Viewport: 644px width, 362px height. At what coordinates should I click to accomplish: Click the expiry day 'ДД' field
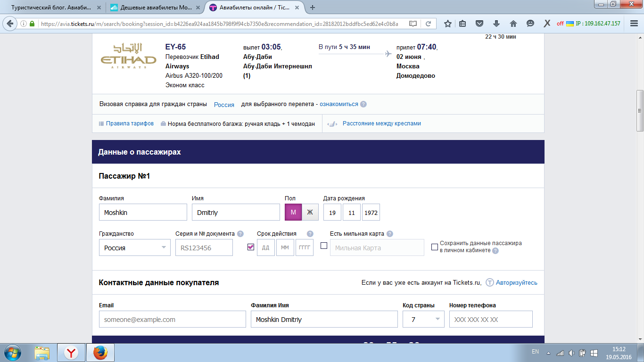(x=266, y=247)
